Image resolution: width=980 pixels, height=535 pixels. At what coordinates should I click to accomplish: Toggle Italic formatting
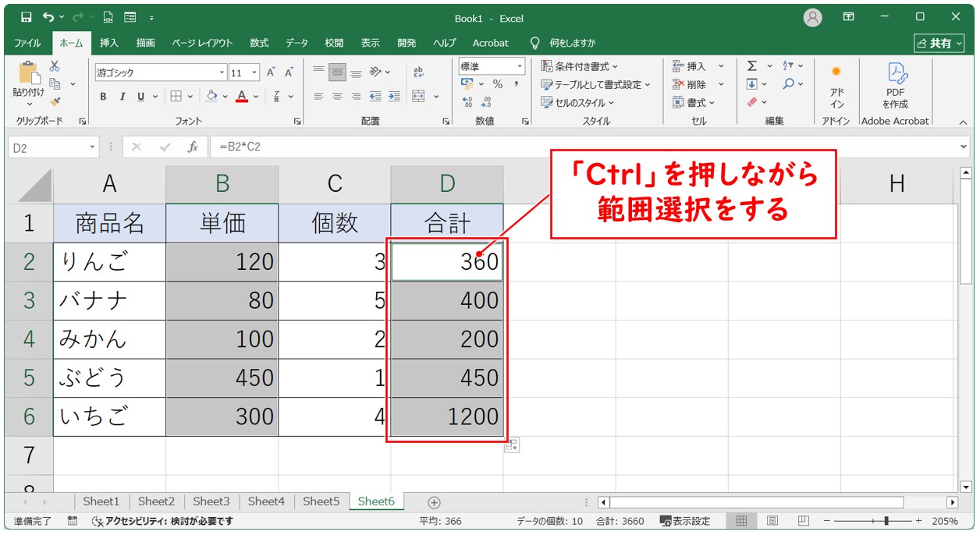[x=122, y=97]
